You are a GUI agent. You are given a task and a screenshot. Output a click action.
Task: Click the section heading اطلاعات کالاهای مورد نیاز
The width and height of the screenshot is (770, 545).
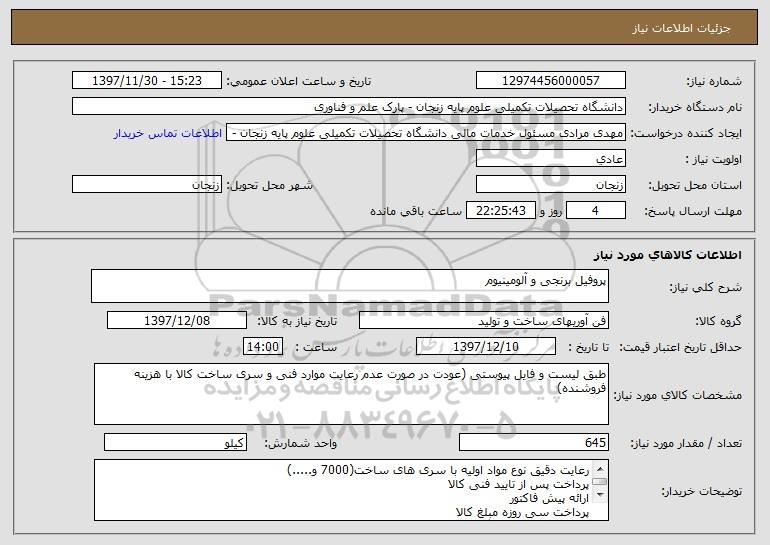point(667,255)
